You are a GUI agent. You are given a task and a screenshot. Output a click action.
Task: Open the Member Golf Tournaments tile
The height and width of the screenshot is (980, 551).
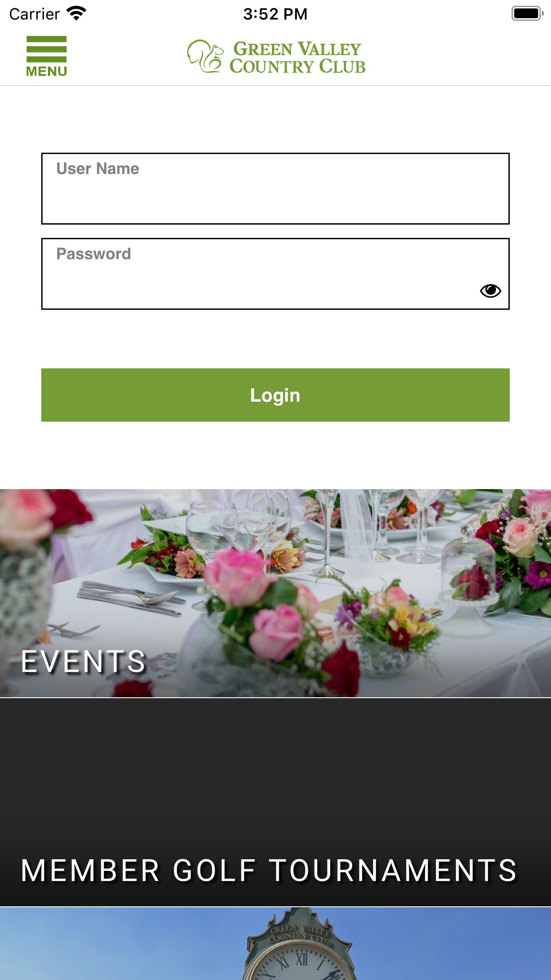tap(275, 802)
